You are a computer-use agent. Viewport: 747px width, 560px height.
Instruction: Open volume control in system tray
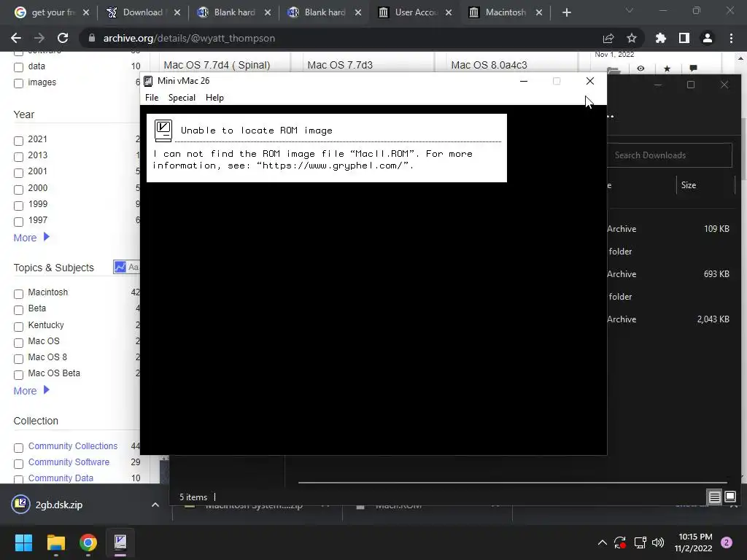[x=658, y=542]
